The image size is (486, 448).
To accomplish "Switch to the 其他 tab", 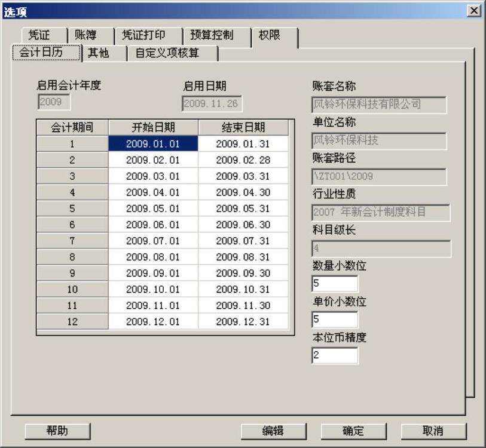I will 105,53.
